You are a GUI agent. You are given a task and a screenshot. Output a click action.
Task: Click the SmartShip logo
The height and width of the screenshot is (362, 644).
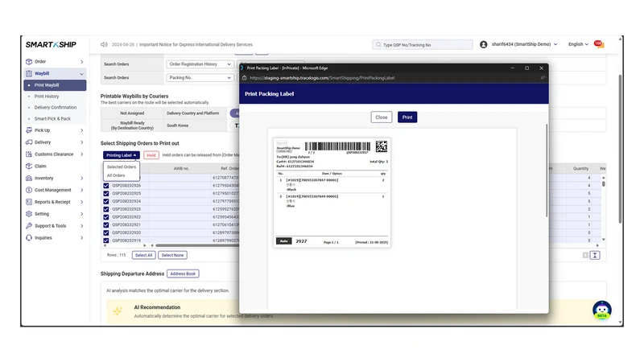[x=51, y=44]
